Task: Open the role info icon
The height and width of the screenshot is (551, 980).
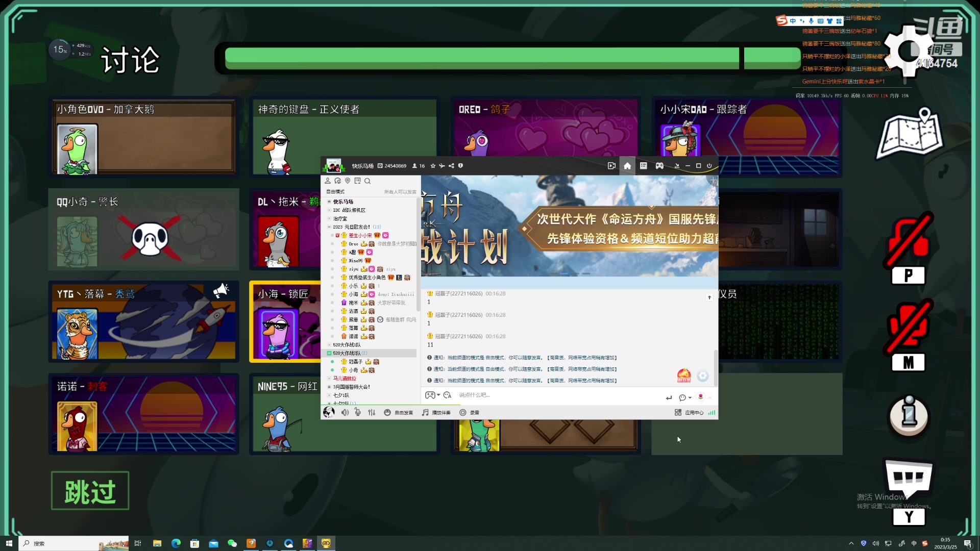Action: point(909,416)
